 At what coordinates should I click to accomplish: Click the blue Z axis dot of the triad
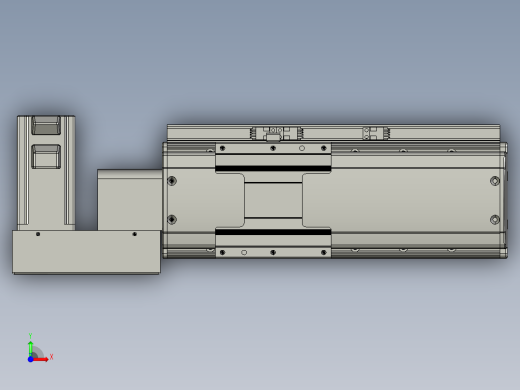coord(30,359)
